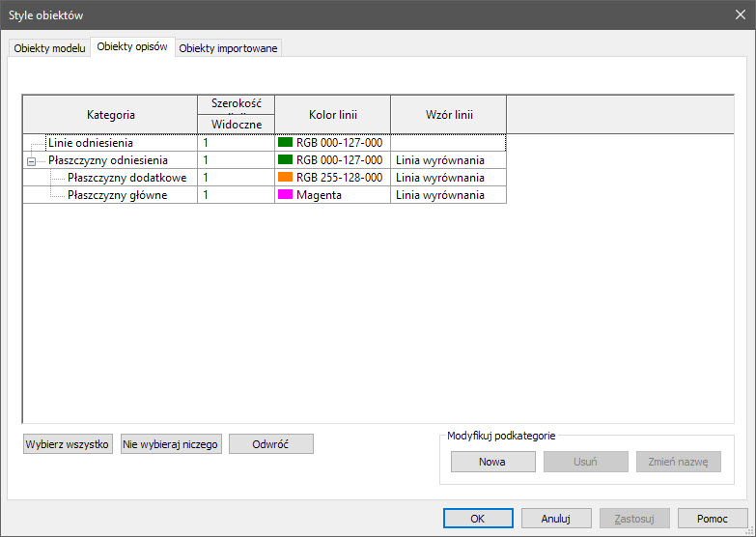Select the Płaszczyzny główne subcategory
The width and height of the screenshot is (756, 537).
tap(118, 195)
